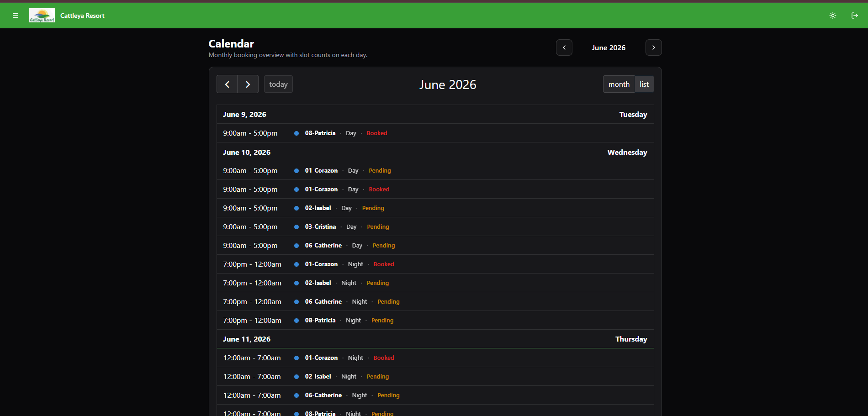
Task: Open 06-Catherine Night Pending 7:00pm event
Action: (x=435, y=301)
